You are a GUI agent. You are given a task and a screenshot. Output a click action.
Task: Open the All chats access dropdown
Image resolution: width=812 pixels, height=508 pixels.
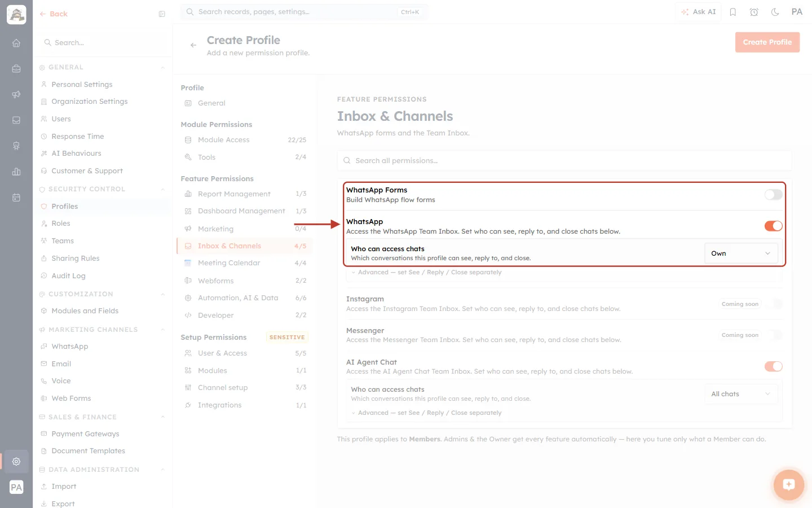[x=741, y=394]
